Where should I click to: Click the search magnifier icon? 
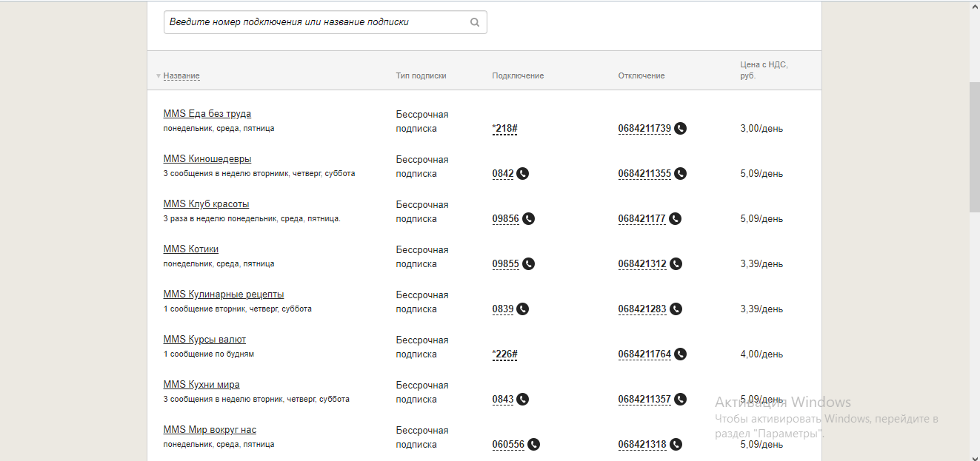(x=475, y=22)
